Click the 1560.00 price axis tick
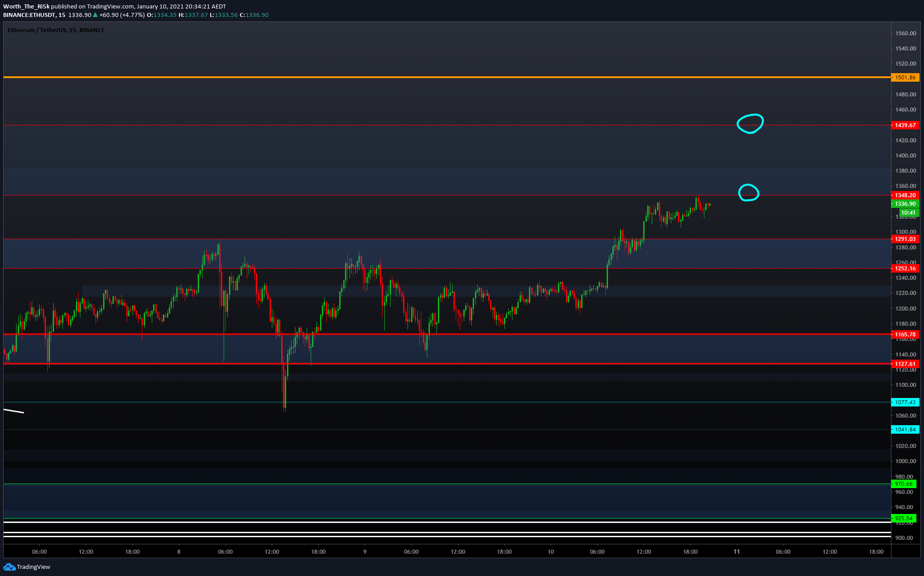The width and height of the screenshot is (924, 576). click(906, 33)
